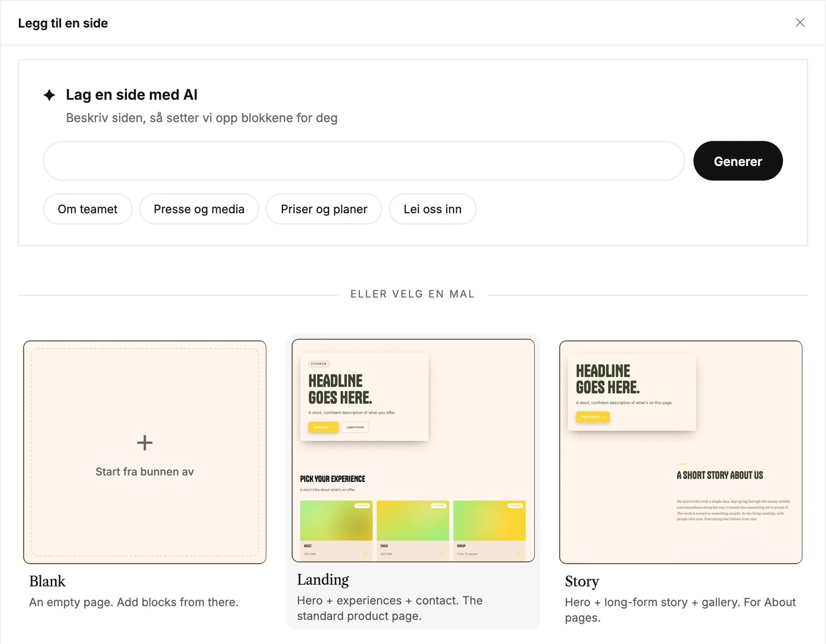Image resolution: width=826 pixels, height=644 pixels.
Task: Click Story description about About pages
Action: (x=680, y=610)
